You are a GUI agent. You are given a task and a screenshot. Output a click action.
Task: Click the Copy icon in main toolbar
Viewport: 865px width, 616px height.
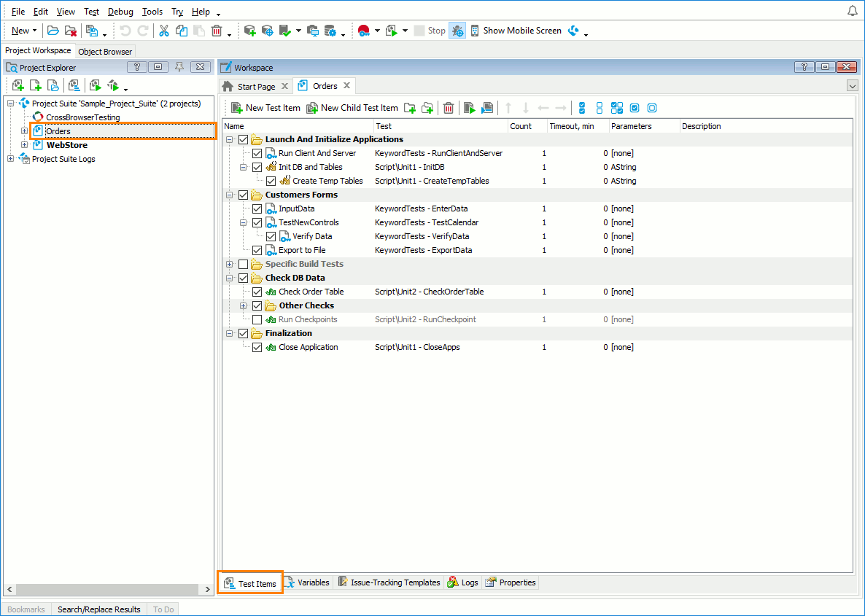(x=182, y=31)
